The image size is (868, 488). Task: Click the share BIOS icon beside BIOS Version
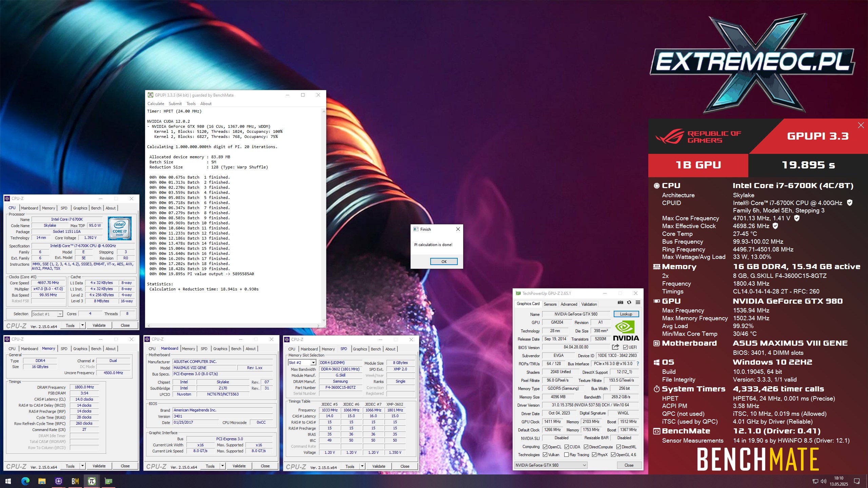tap(615, 347)
